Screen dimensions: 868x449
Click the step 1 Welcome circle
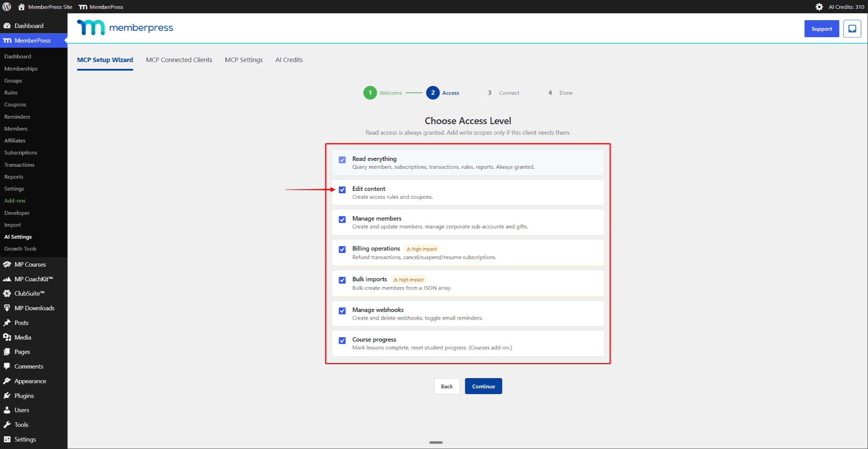tap(370, 93)
